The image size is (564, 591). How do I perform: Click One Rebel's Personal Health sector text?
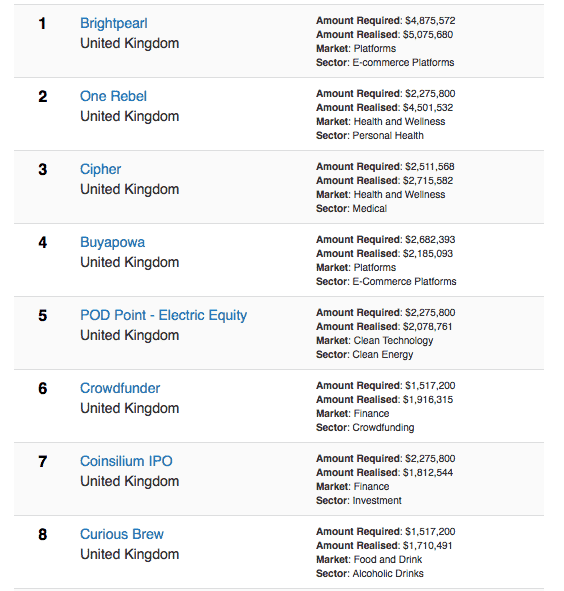pos(388,136)
